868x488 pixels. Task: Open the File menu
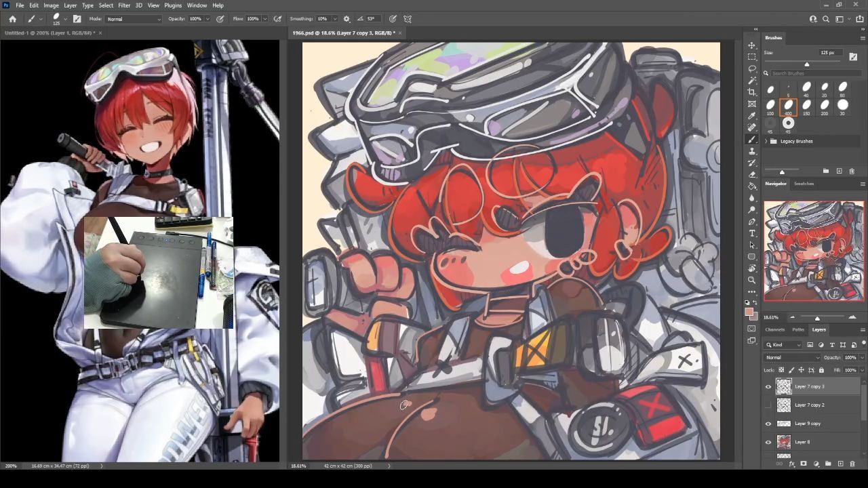(20, 5)
